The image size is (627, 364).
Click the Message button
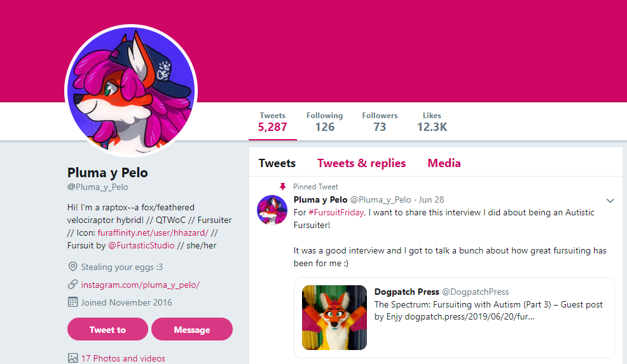(192, 329)
